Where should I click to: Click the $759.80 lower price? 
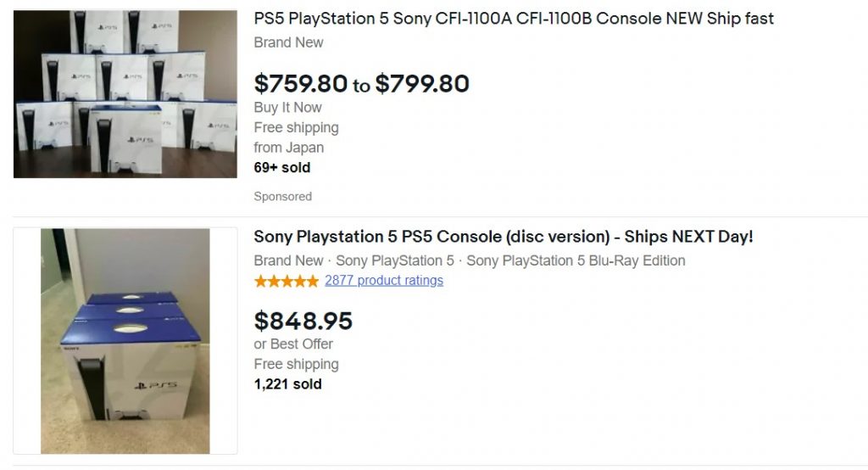301,84
